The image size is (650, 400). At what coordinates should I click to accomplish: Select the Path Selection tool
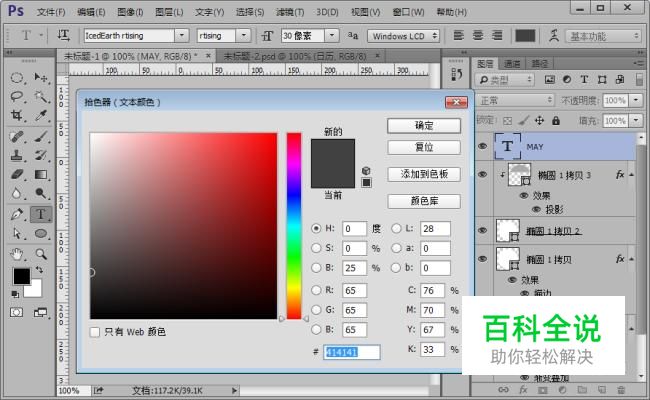pyautogui.click(x=17, y=233)
